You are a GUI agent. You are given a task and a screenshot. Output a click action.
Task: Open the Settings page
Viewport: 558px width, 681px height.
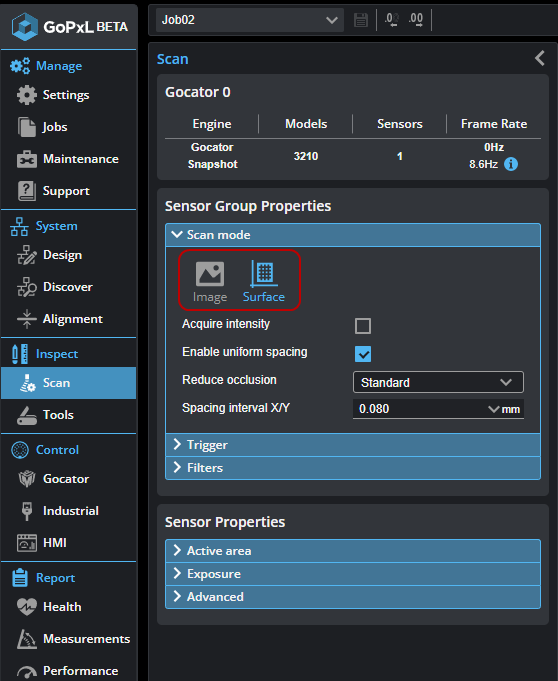click(x=66, y=95)
